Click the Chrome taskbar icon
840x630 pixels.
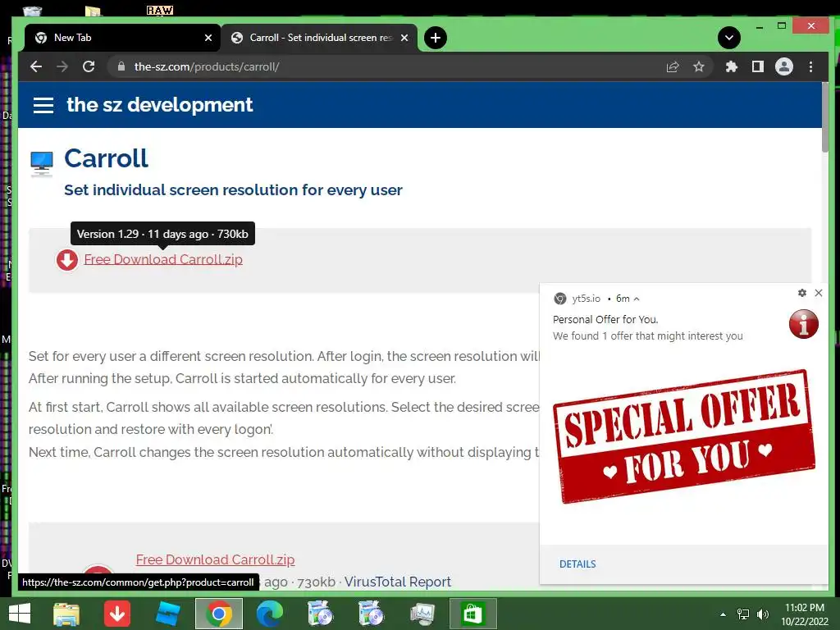click(x=218, y=614)
